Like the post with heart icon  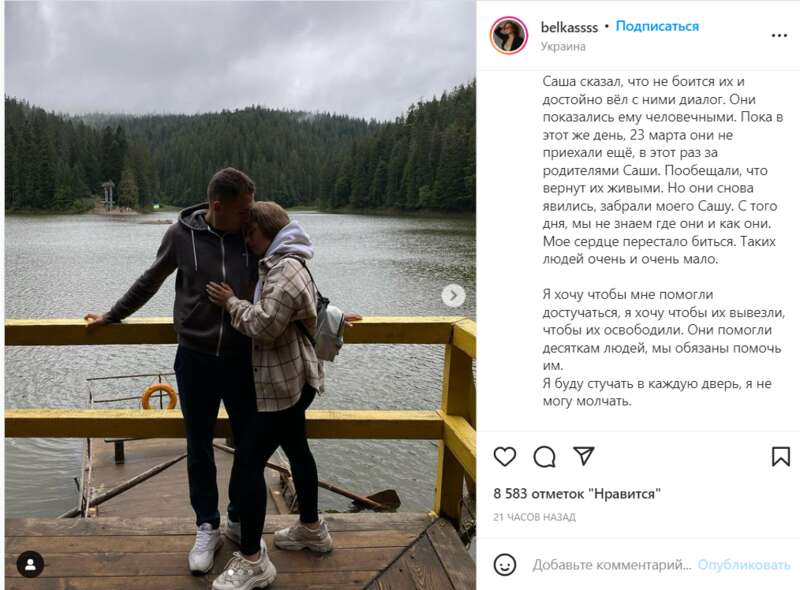tap(505, 456)
